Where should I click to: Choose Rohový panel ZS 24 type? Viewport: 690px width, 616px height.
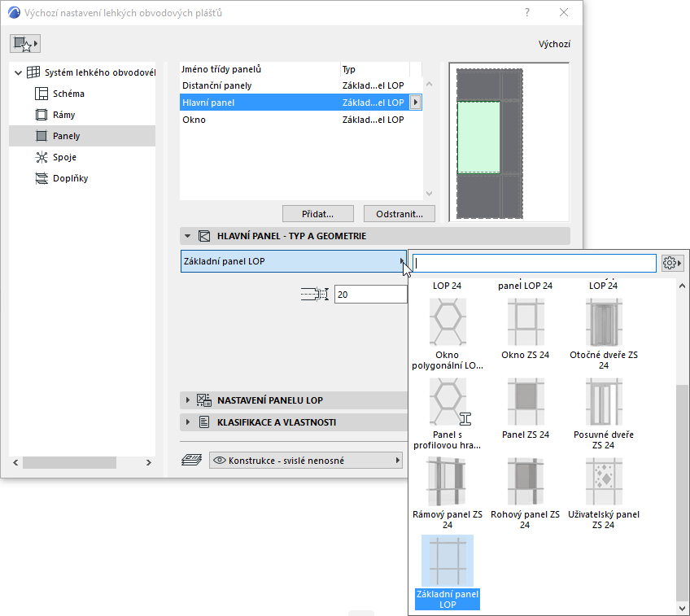[526, 494]
